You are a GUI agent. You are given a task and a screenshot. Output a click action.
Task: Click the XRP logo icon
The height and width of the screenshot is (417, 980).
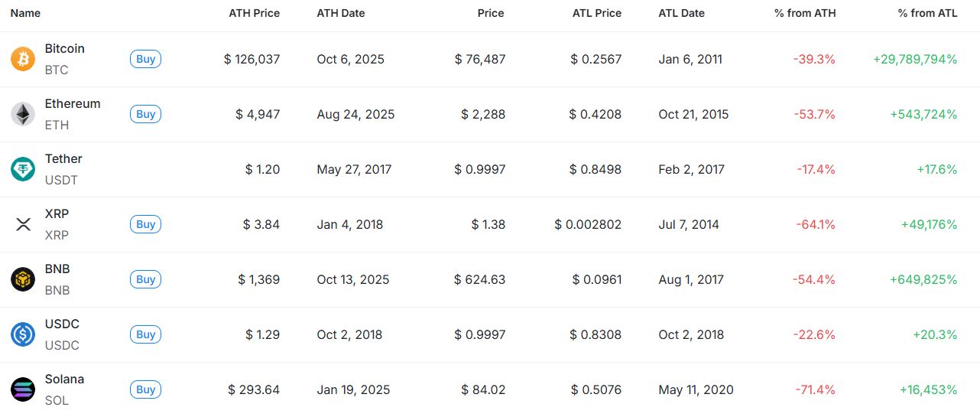tap(23, 224)
